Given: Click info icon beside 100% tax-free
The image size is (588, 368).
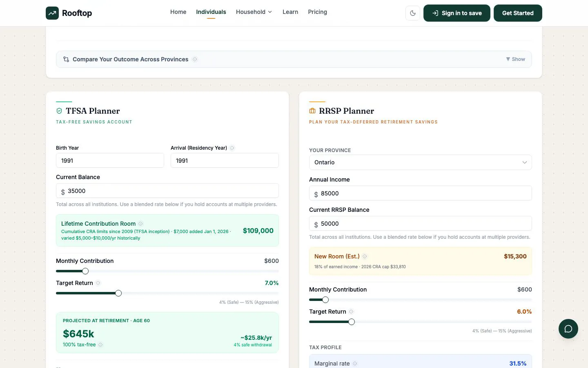Looking at the screenshot, I should tap(100, 345).
